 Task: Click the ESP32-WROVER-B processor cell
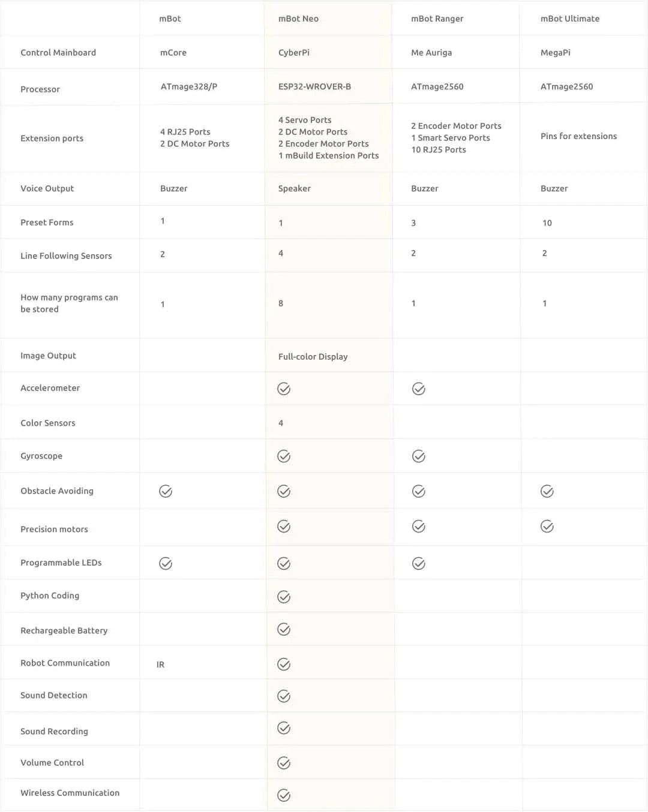[x=314, y=86]
